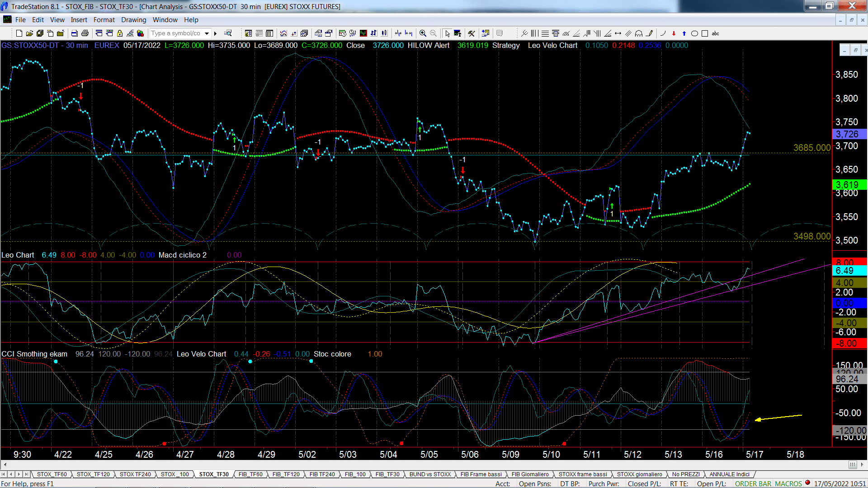
Task: Click the 3,726 current price label
Action: 849,134
